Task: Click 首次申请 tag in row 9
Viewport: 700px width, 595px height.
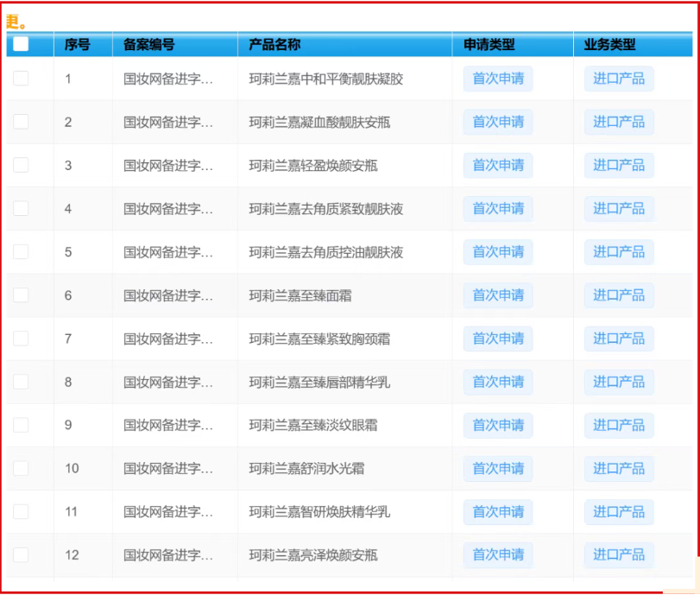Action: (x=498, y=425)
